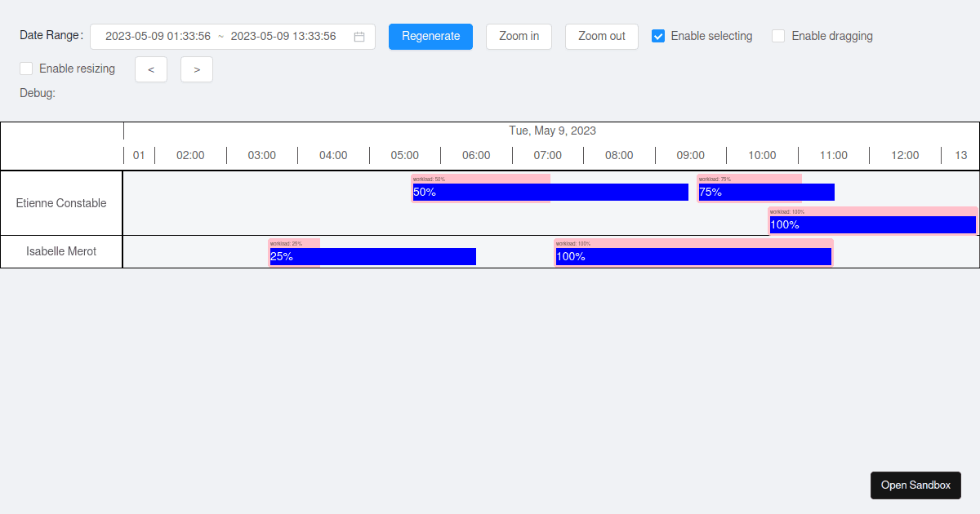
Task: Enable the dragging checkbox
Action: pyautogui.click(x=777, y=35)
